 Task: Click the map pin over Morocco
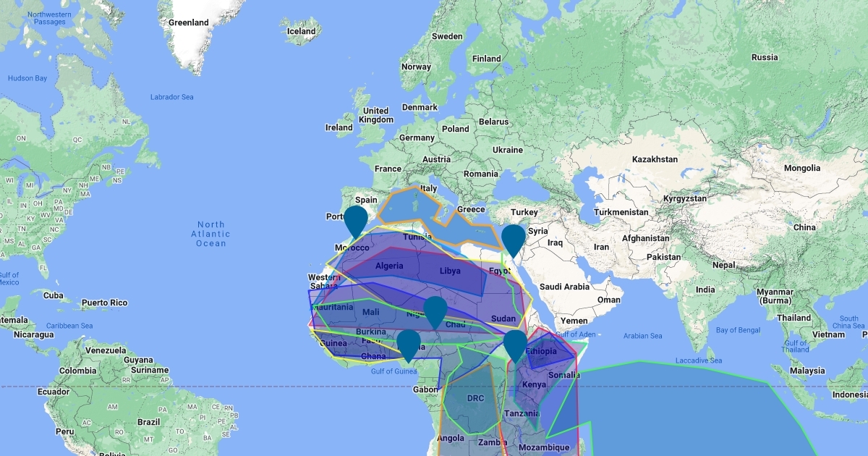(356, 219)
